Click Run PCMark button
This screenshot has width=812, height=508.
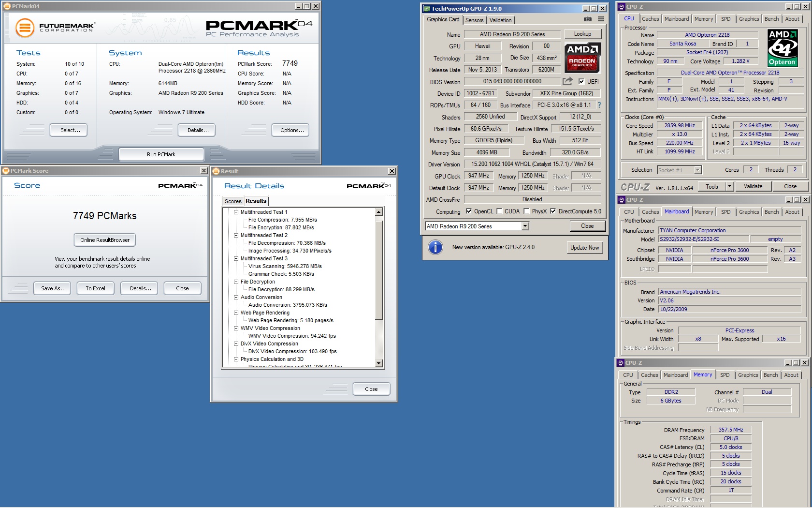pos(161,154)
